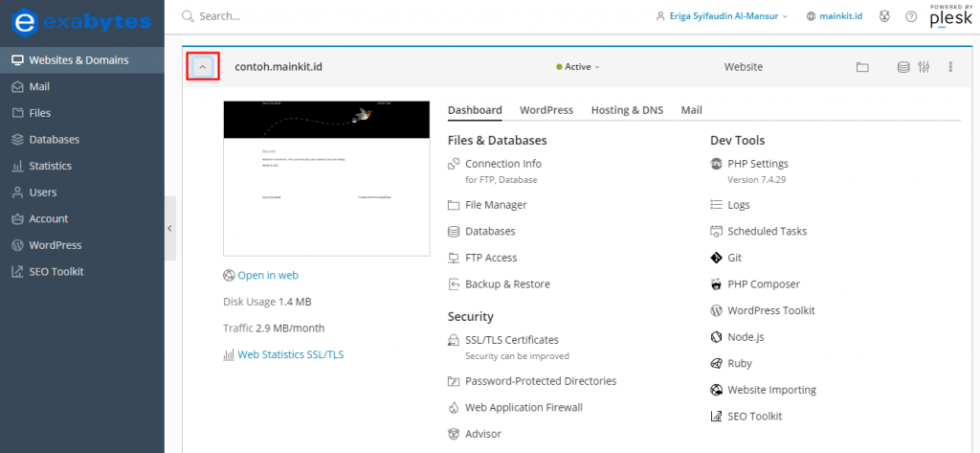Open Statistics in the sidebar

point(82,166)
